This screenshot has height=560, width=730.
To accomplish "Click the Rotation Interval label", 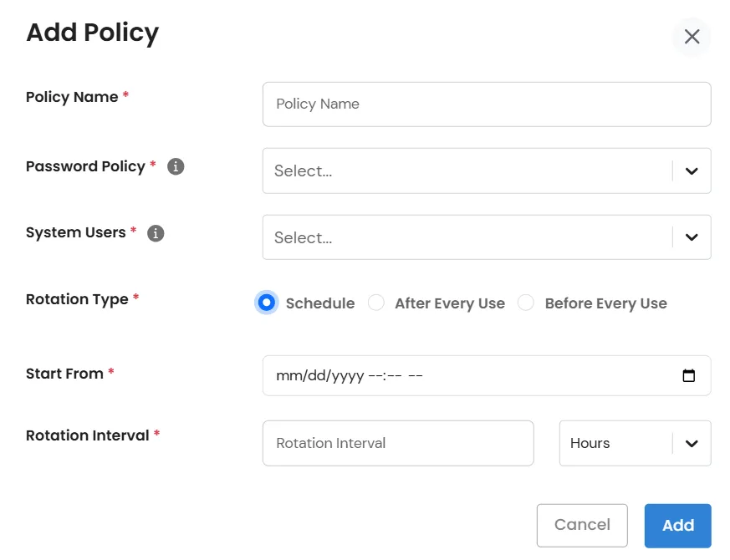I will (88, 435).
